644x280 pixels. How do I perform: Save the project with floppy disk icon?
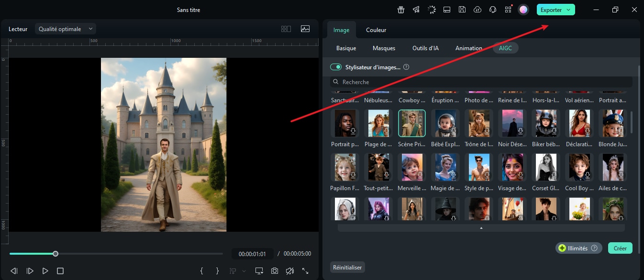pyautogui.click(x=462, y=10)
